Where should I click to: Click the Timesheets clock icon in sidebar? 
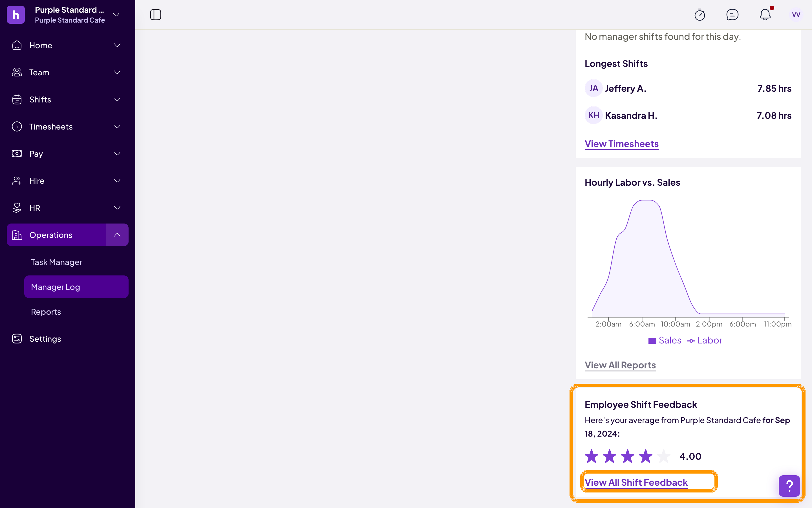click(x=17, y=127)
